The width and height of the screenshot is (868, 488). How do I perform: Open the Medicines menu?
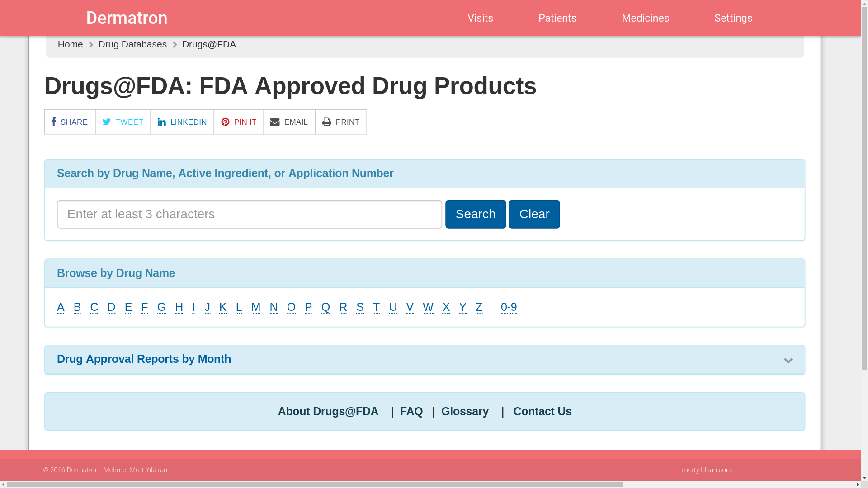(645, 18)
